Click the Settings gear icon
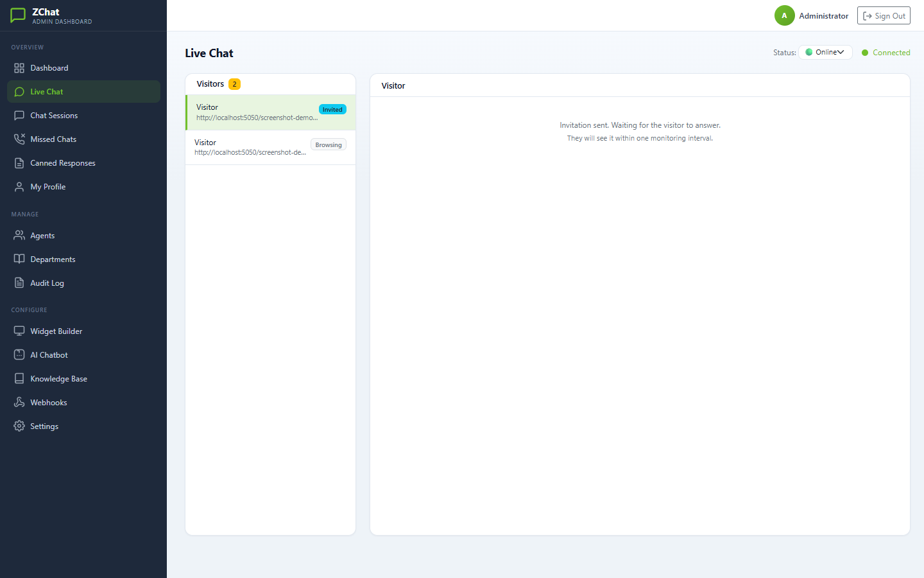The height and width of the screenshot is (578, 924). (19, 426)
